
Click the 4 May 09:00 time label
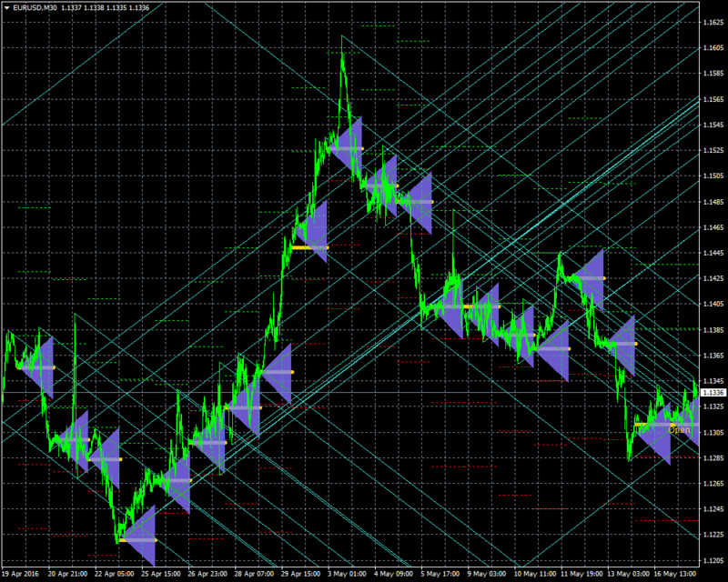coord(394,574)
